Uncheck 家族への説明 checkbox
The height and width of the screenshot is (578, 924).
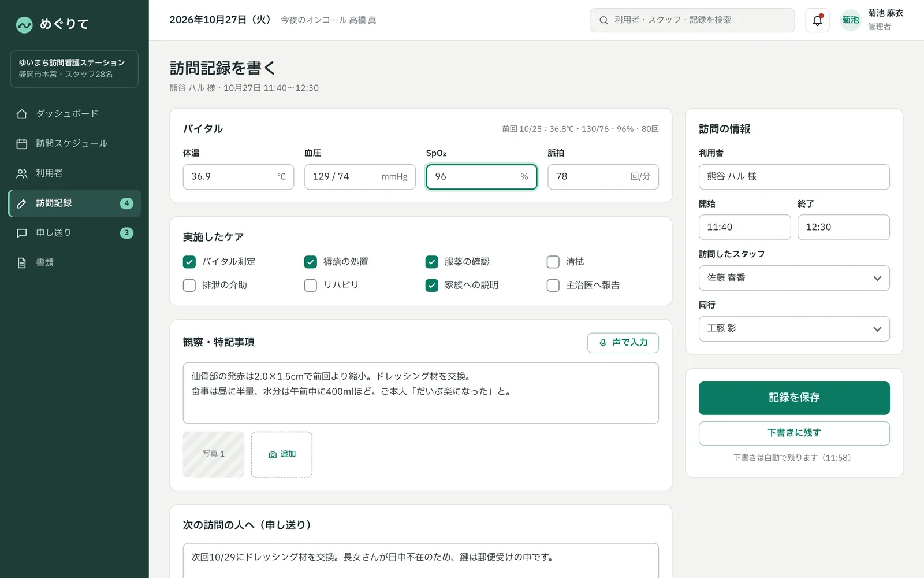click(x=432, y=286)
